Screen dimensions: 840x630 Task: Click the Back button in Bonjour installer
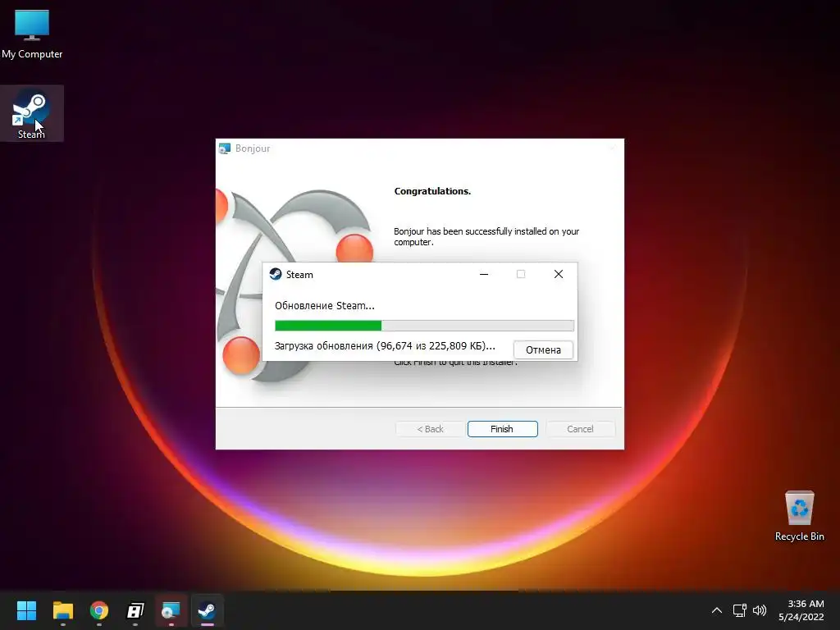[x=430, y=429]
